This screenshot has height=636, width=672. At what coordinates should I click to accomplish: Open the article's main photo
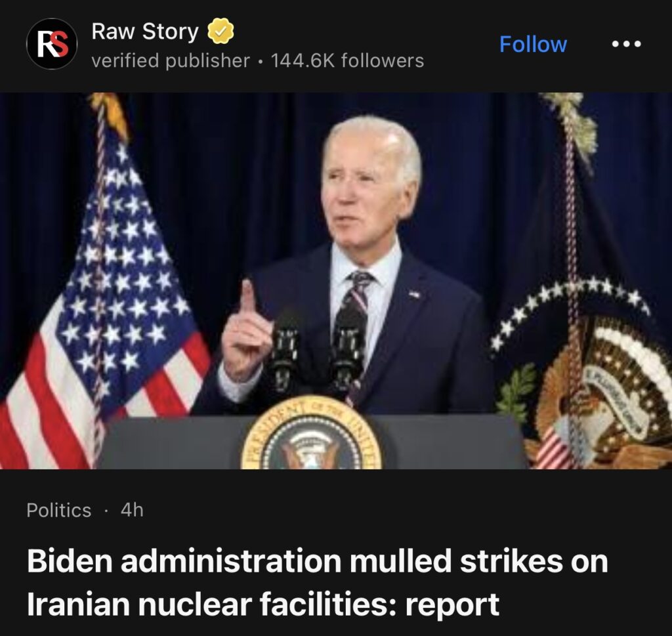click(x=336, y=281)
